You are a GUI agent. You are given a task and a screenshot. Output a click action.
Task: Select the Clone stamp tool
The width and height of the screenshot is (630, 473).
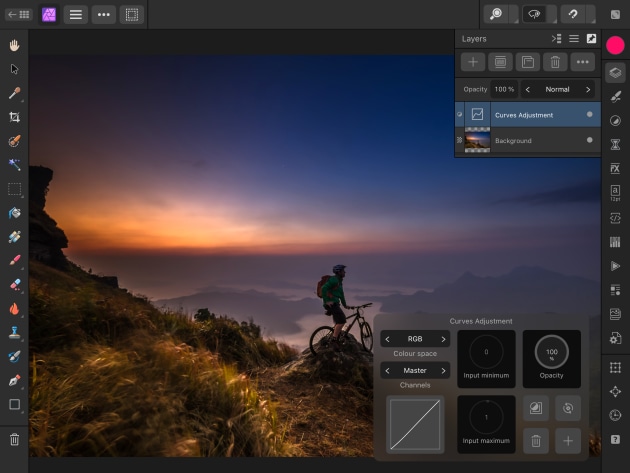[x=14, y=332]
